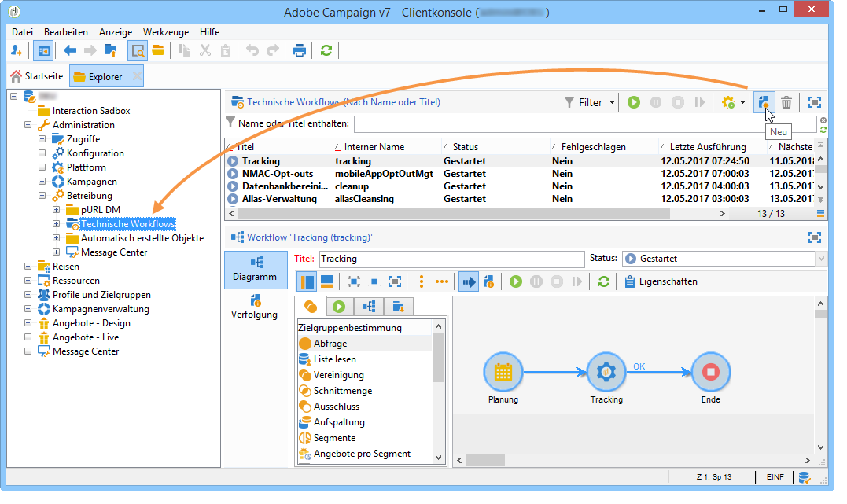
Task: Click the Titel input field containing Tracking
Action: pyautogui.click(x=451, y=259)
